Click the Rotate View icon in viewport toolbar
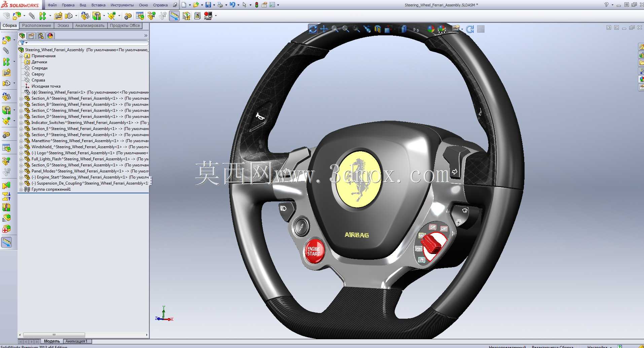Image resolution: width=644 pixels, height=348 pixels. (313, 29)
